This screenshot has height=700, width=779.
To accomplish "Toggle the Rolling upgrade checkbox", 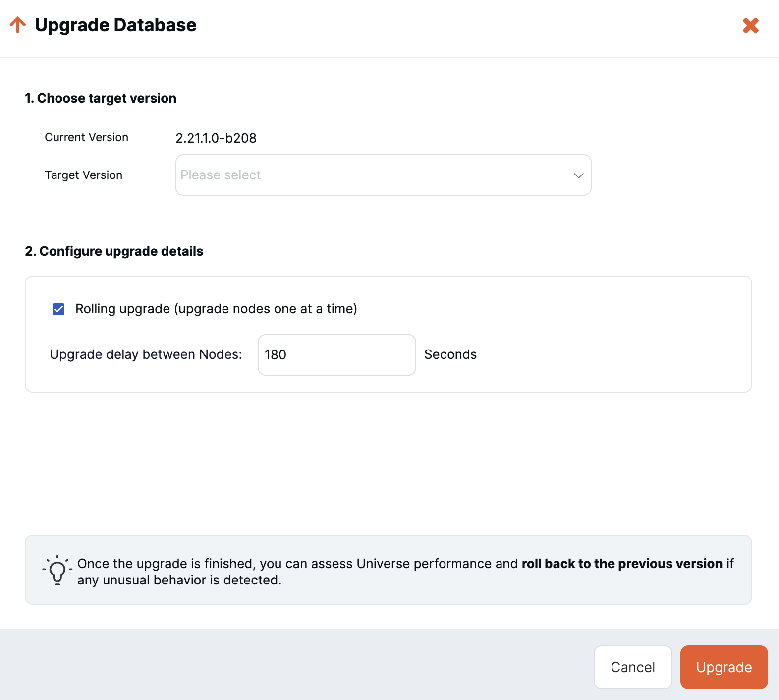I will pos(58,309).
